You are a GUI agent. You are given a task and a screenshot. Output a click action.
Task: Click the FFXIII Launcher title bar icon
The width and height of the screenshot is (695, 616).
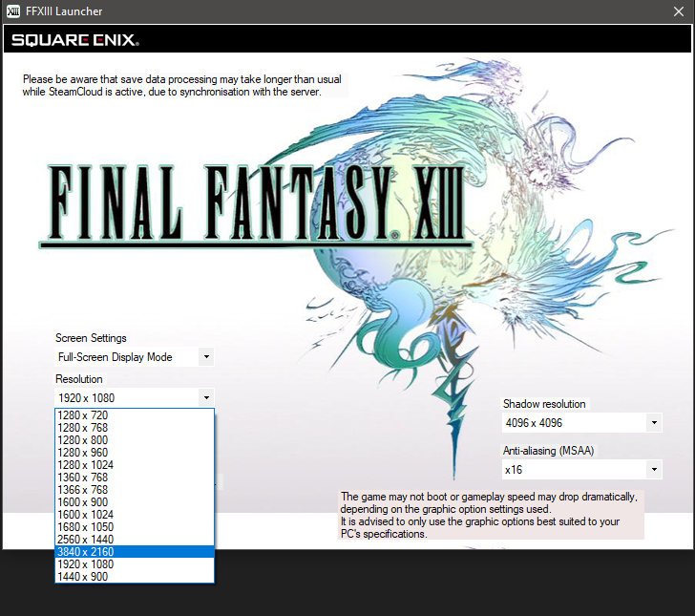point(13,11)
